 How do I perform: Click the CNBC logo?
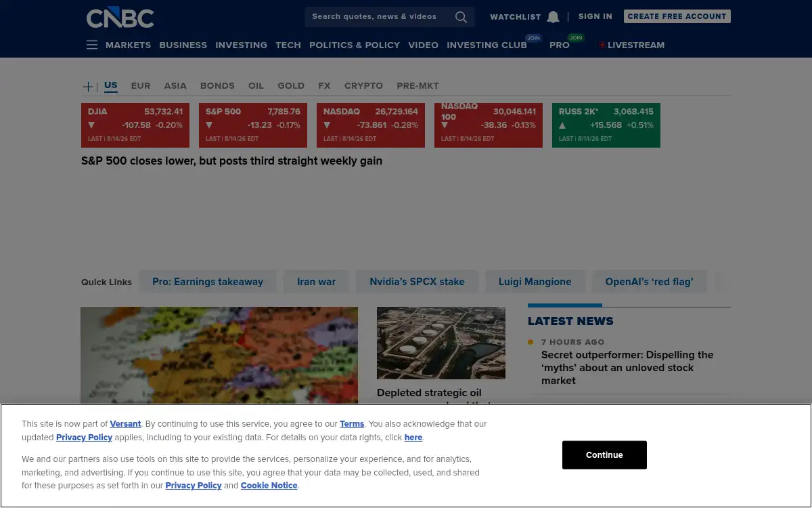coord(120,18)
